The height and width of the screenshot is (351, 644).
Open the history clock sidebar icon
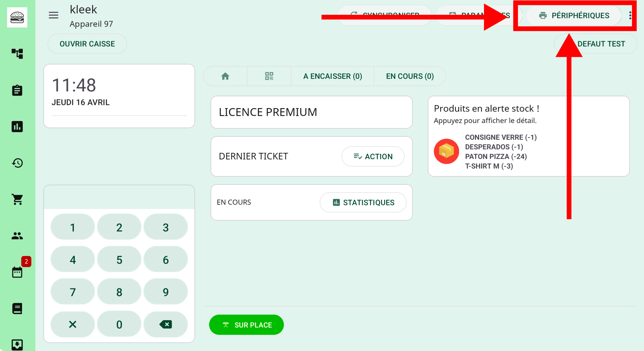click(x=17, y=163)
